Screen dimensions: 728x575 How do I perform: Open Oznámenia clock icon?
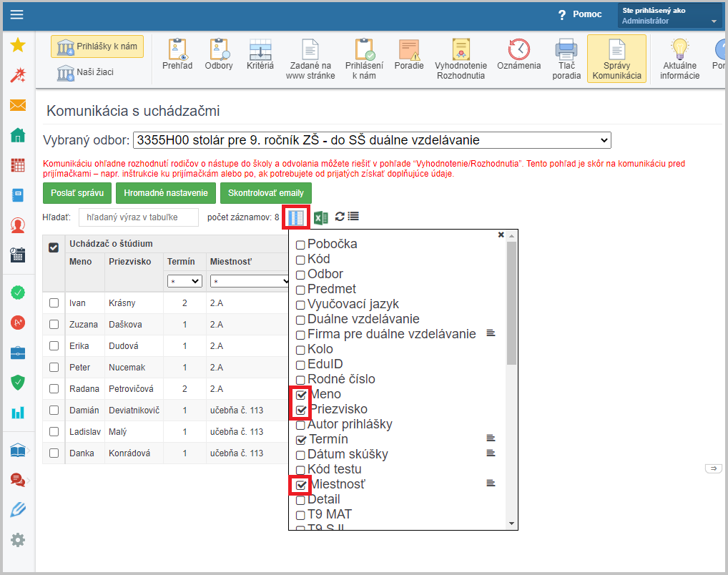518,55
